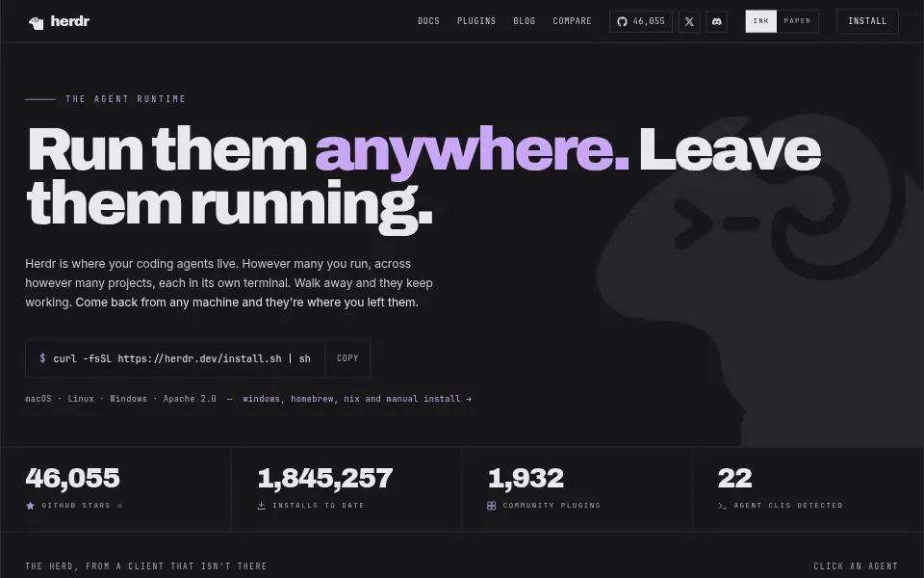
Task: Copy the curl install command
Action: 347,358
